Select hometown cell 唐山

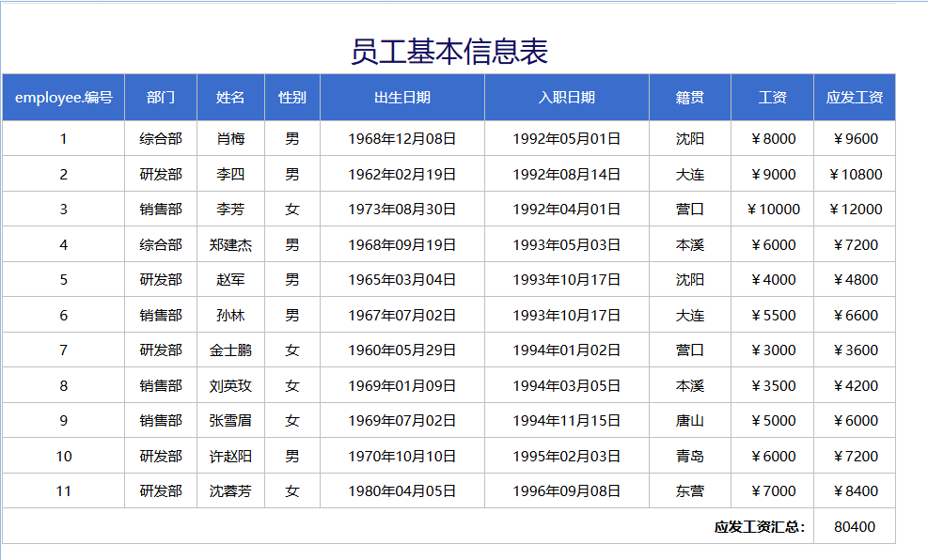(x=690, y=420)
